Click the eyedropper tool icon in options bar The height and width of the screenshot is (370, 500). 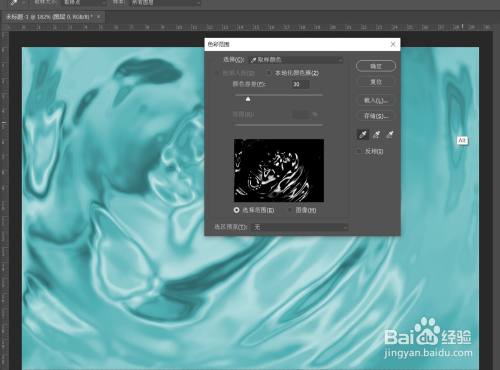click(13, 3)
